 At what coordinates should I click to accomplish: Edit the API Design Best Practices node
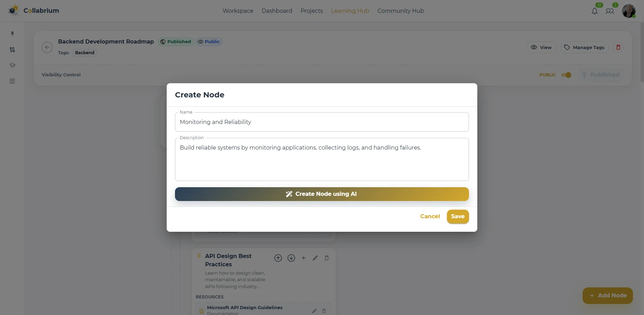pos(315,258)
